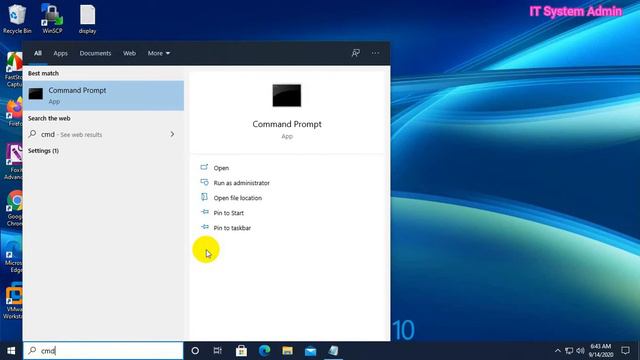The height and width of the screenshot is (360, 640).
Task: Switch to the Documents search tab
Action: pyautogui.click(x=95, y=53)
